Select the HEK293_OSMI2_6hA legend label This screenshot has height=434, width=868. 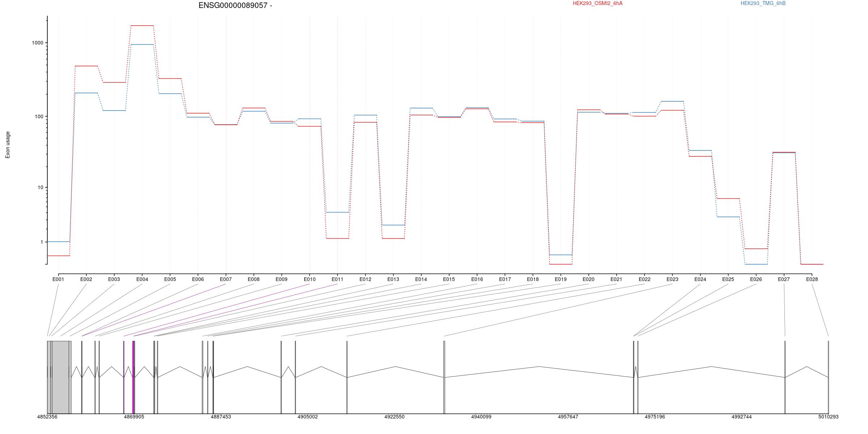click(x=597, y=4)
